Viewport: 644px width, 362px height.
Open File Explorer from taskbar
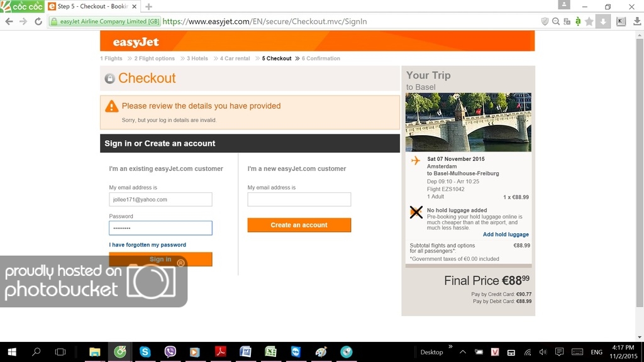click(95, 352)
